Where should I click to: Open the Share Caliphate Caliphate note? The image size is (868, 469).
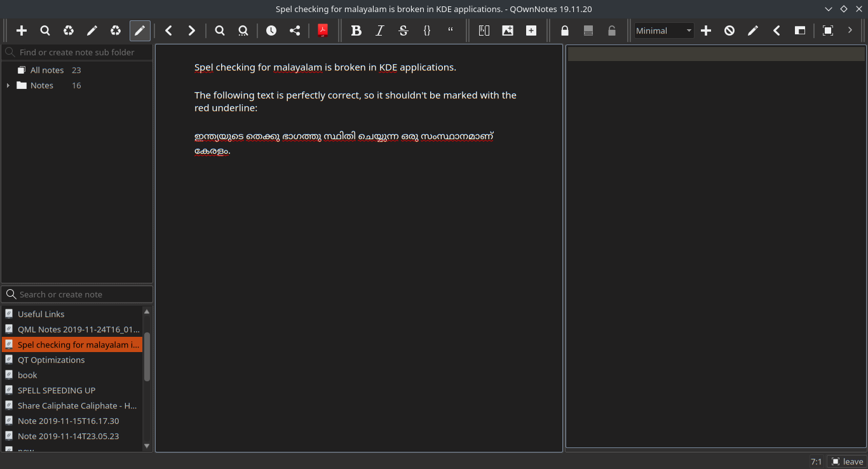(72, 405)
